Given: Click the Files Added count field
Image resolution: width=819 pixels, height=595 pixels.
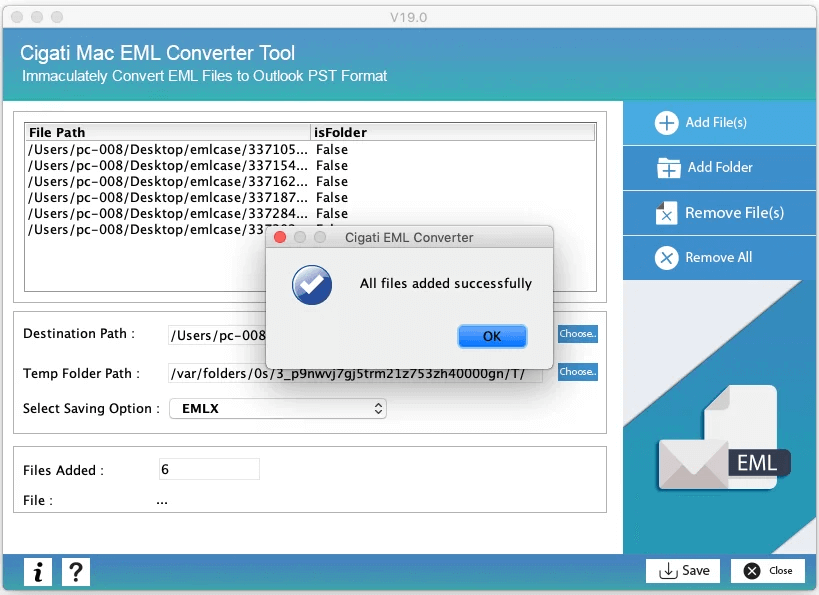Looking at the screenshot, I should click(x=209, y=469).
